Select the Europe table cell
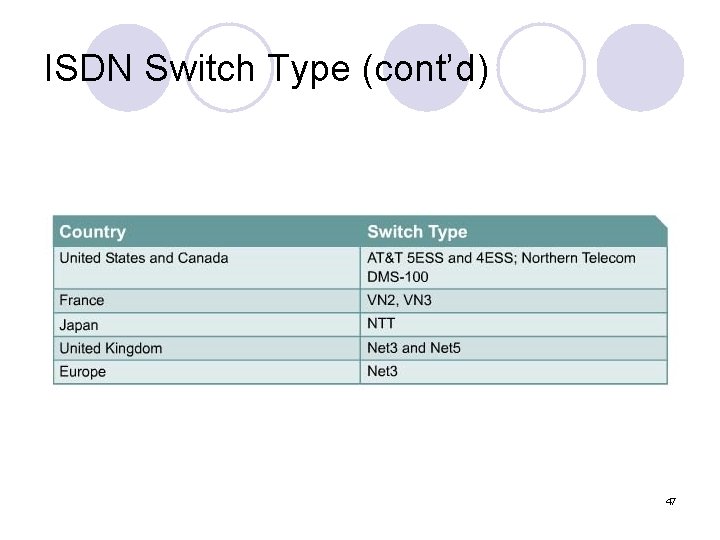The image size is (720, 540). (83, 372)
